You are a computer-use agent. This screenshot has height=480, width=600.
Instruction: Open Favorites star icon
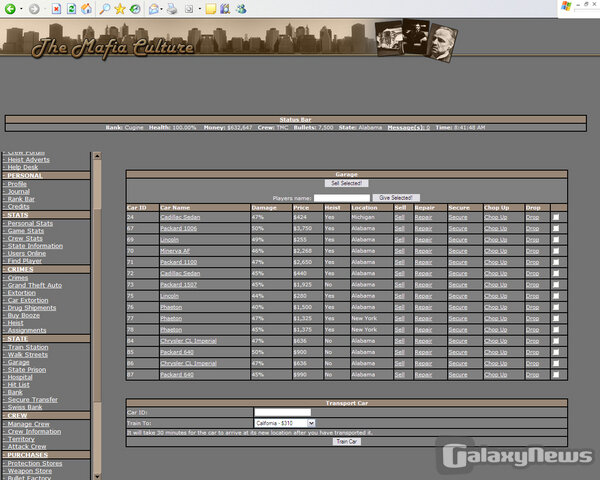click(120, 8)
